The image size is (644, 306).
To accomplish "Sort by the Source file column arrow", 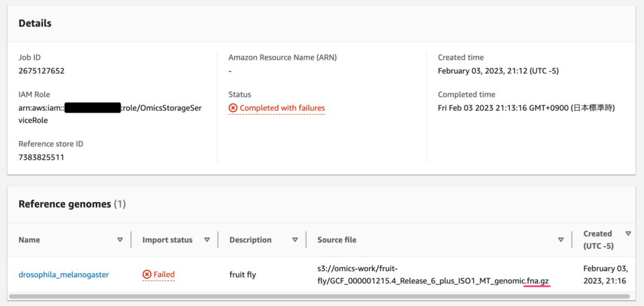I will (561, 240).
